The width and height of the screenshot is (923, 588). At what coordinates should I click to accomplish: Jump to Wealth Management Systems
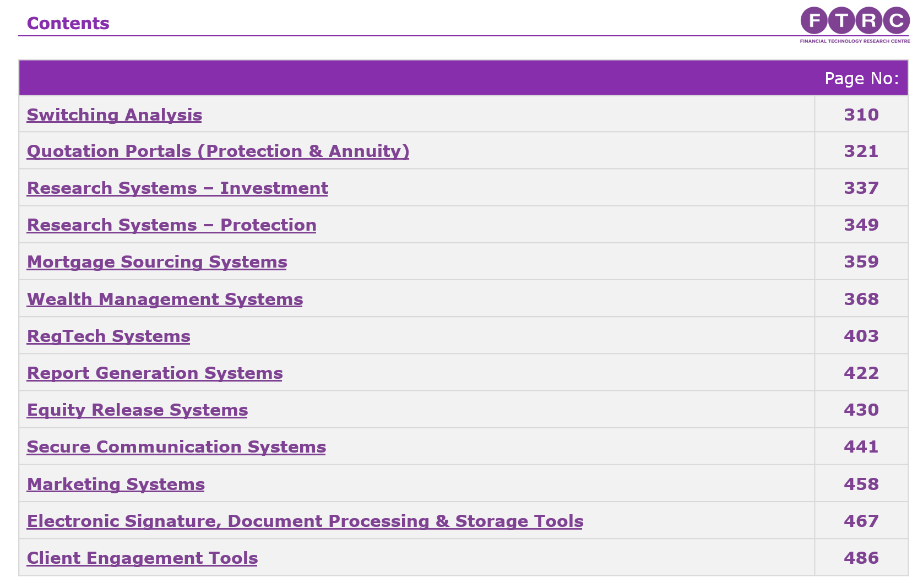click(x=165, y=299)
